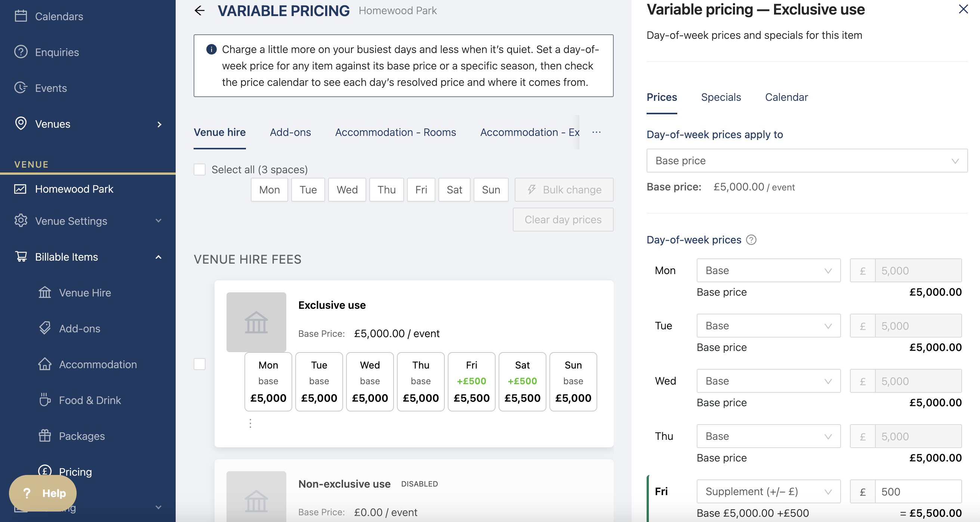Viewport: 980px width, 522px height.
Task: Open the Fri Supplement type dropdown
Action: (768, 491)
